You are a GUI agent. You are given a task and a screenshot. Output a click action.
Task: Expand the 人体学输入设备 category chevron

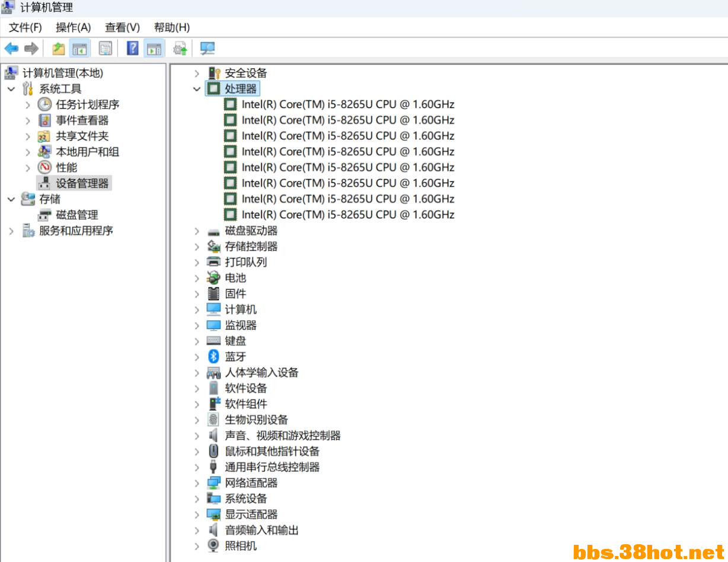[x=197, y=373]
